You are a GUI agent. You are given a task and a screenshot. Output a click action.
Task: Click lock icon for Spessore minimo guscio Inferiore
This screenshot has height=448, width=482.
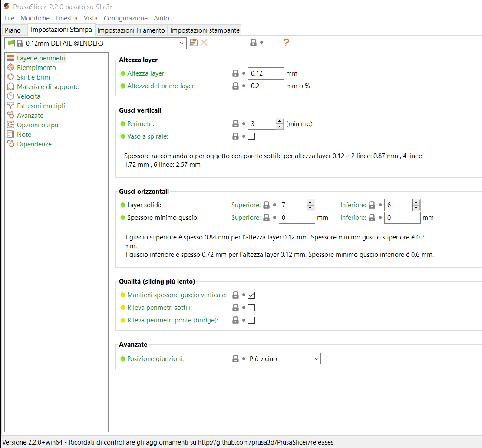(x=372, y=218)
